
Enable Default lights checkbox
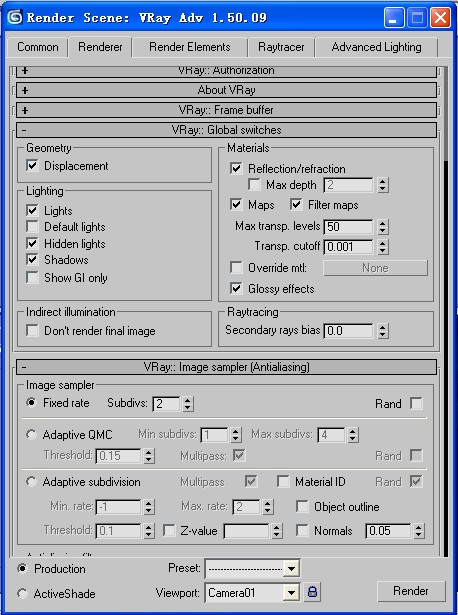pyautogui.click(x=32, y=226)
